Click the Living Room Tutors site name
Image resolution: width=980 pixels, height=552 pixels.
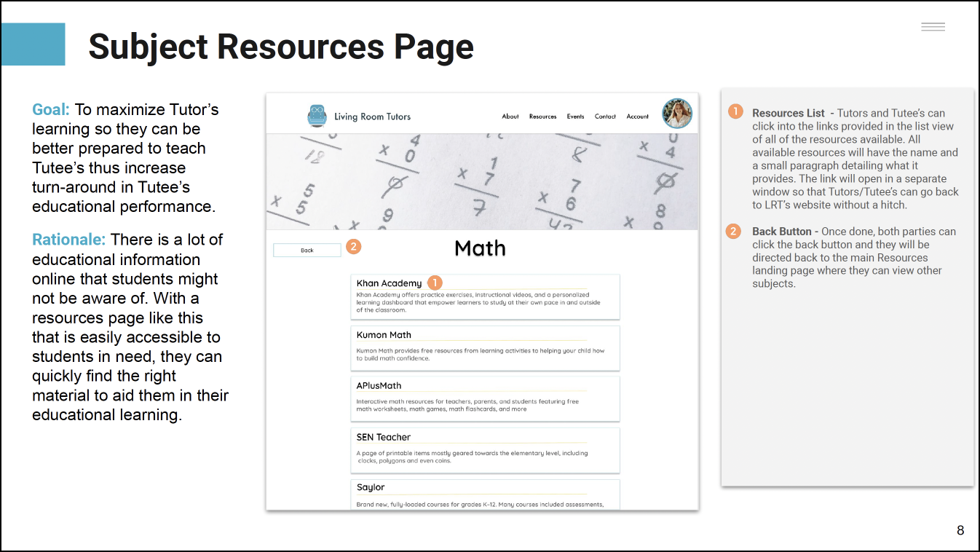pos(372,117)
